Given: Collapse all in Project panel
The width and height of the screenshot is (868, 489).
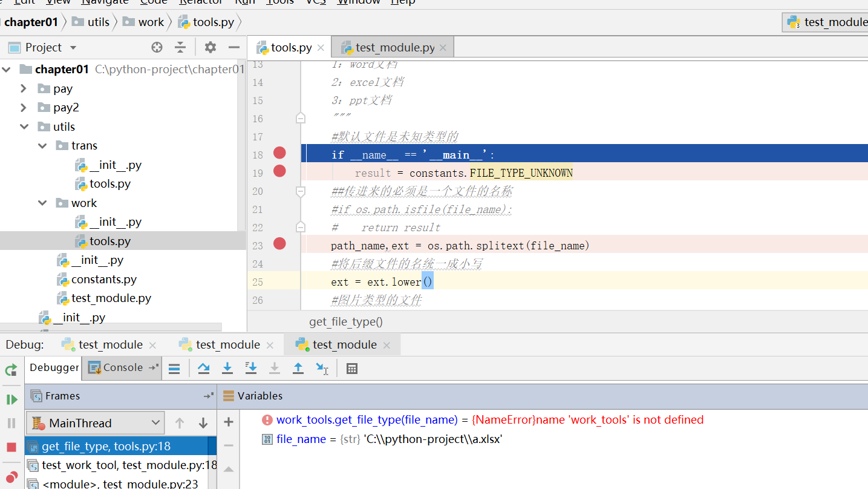Looking at the screenshot, I should pyautogui.click(x=180, y=47).
